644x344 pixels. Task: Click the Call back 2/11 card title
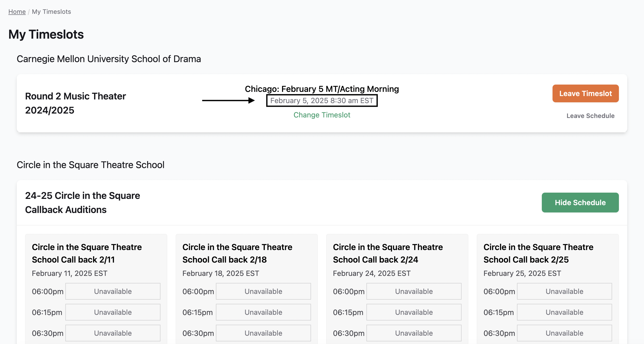click(x=87, y=253)
